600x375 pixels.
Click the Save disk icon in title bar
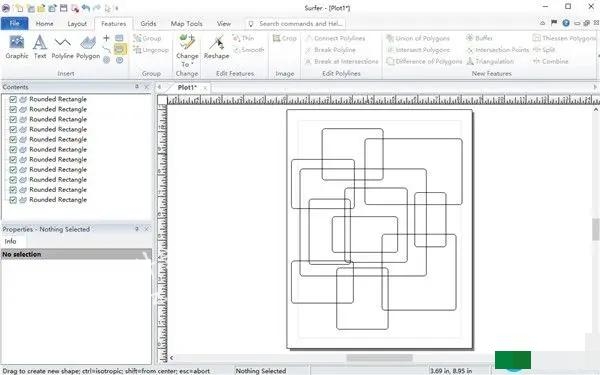(x=64, y=8)
